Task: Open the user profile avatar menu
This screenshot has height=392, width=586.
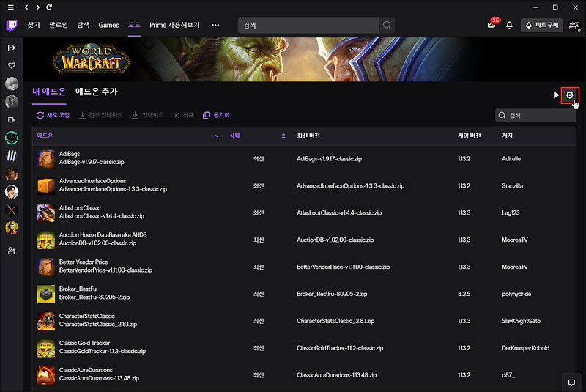Action: coord(574,26)
